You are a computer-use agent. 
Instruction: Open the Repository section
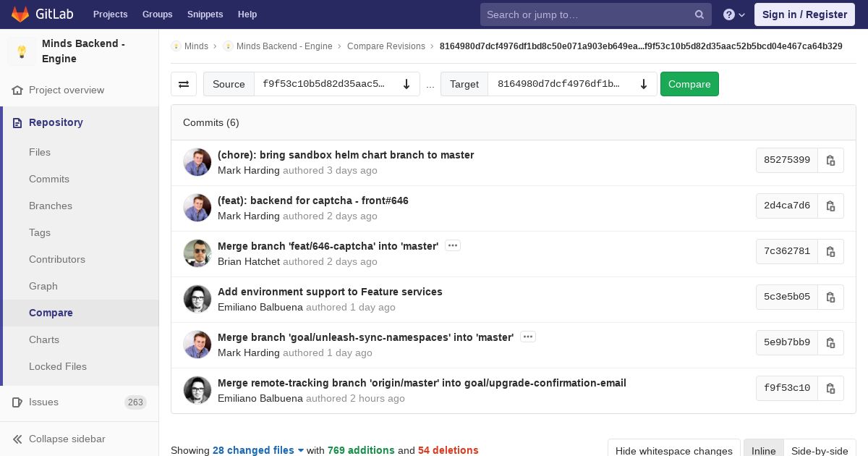tap(56, 122)
